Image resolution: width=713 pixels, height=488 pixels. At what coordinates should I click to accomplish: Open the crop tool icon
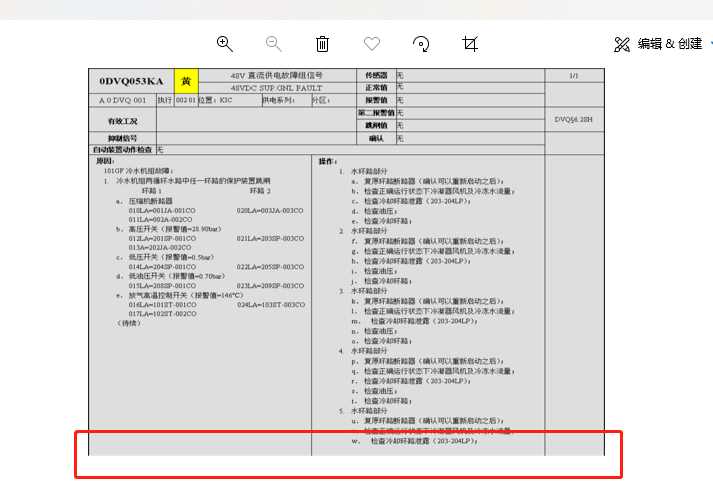click(470, 44)
